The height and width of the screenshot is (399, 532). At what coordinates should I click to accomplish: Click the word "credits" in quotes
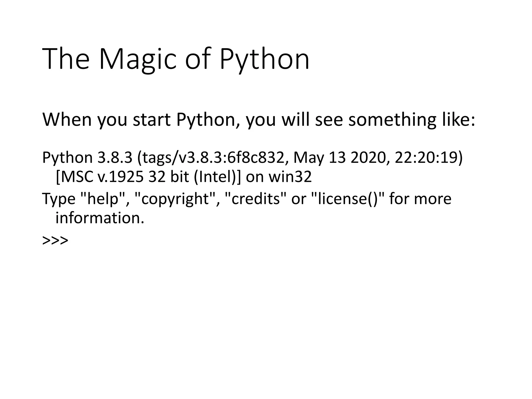point(255,199)
